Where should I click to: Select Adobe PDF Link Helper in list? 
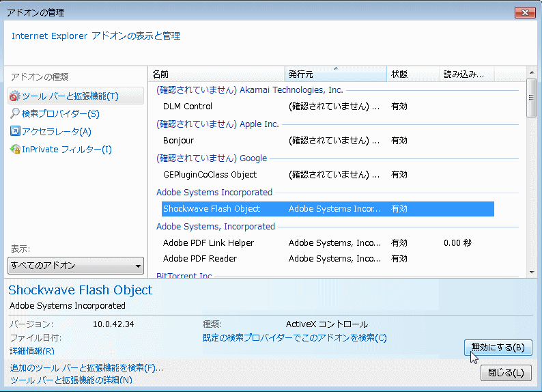[208, 243]
